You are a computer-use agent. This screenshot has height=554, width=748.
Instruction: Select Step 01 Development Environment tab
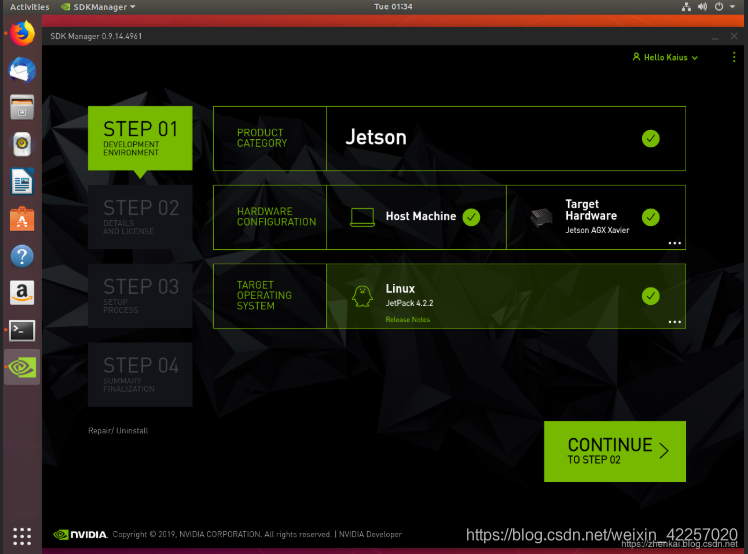(x=140, y=138)
